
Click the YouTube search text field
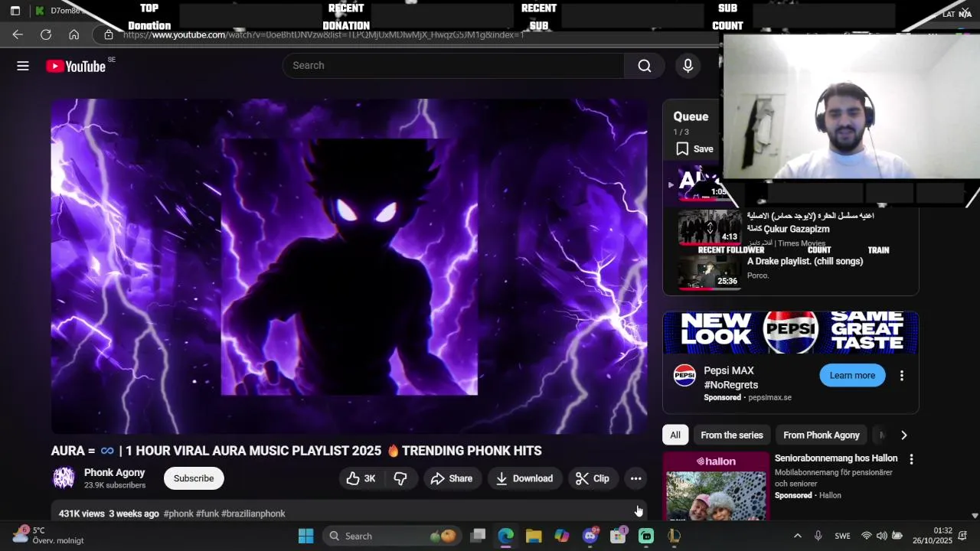(x=453, y=66)
